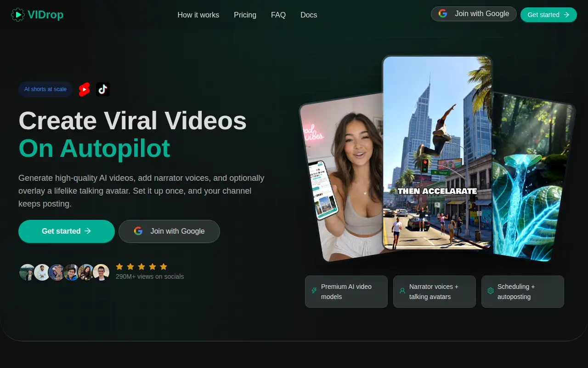Click the arrow in hero Get started
Image resolution: width=588 pixels, height=368 pixels.
click(88, 231)
